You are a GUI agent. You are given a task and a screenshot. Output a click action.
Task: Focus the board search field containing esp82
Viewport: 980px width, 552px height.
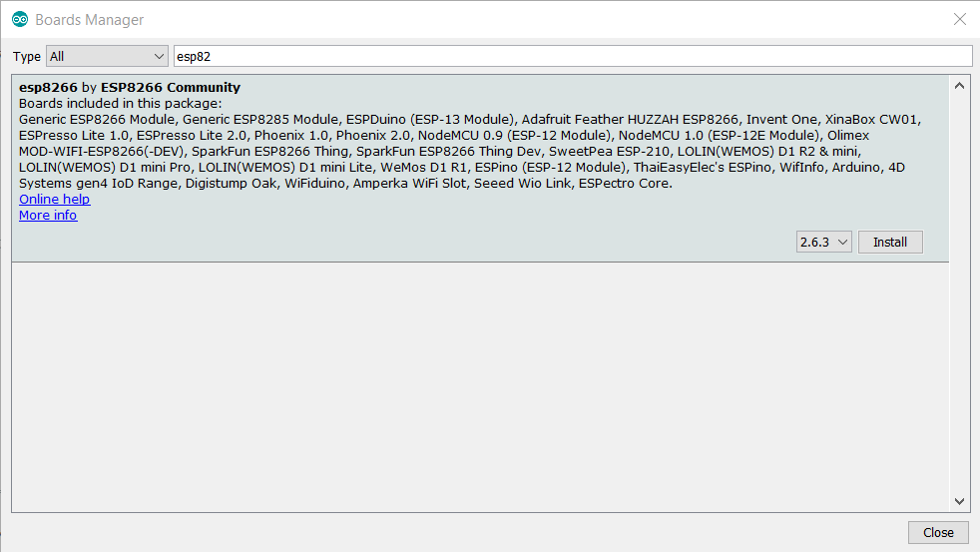tap(573, 56)
